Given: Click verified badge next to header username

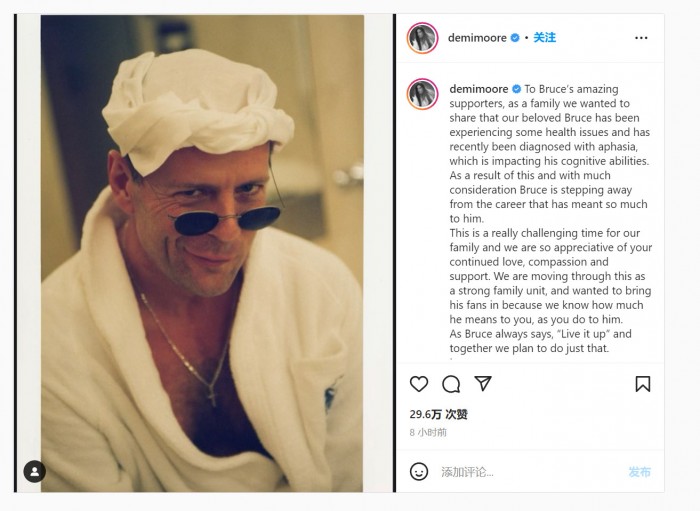Looking at the screenshot, I should point(515,38).
